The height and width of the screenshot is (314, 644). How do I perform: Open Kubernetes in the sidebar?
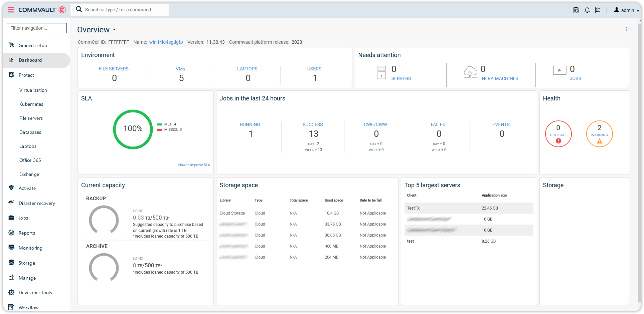pyautogui.click(x=31, y=104)
